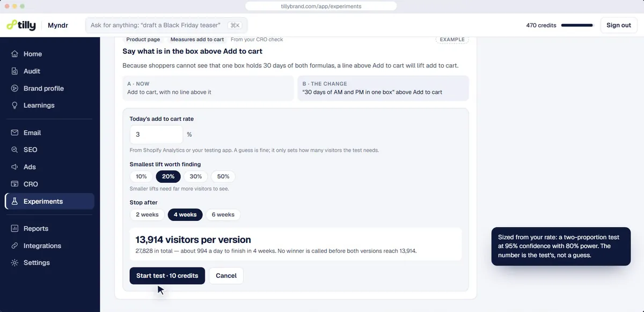Click the 'From your CRO check' text
Screen dimensions: 644x312
257,40
